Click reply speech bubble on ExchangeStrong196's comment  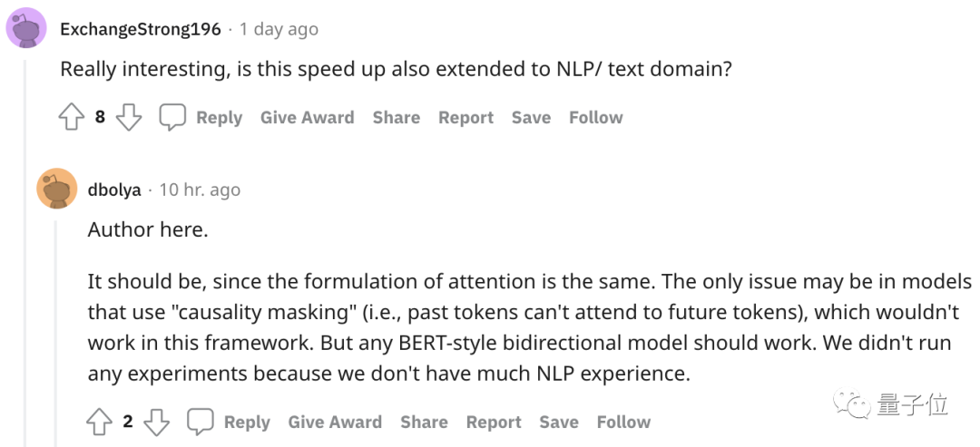point(172,118)
